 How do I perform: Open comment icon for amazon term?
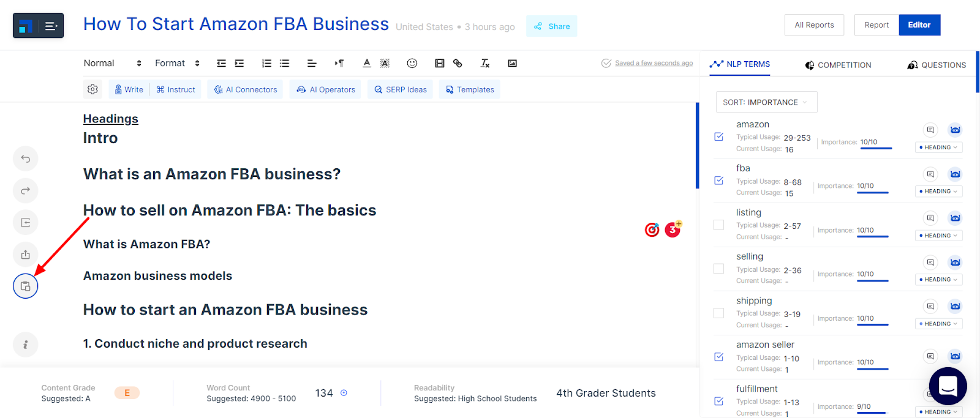tap(930, 130)
